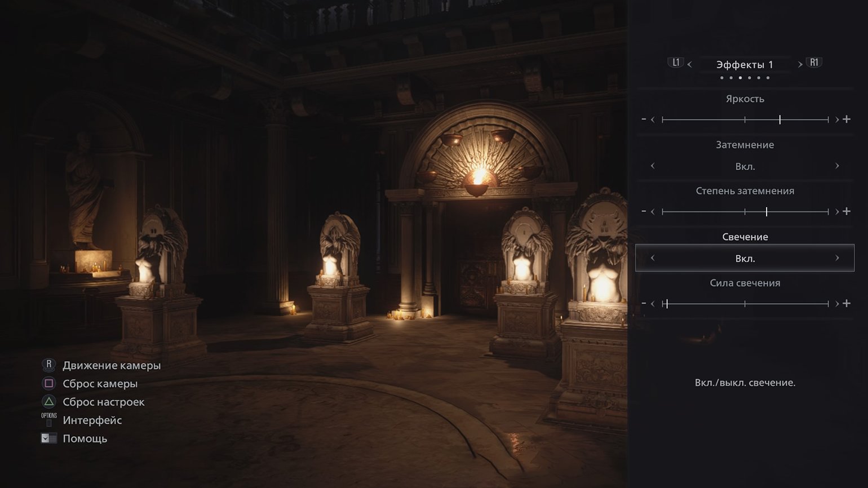This screenshot has width=868, height=488.
Task: Click the touchpad Помощь icon
Action: pos(49,438)
